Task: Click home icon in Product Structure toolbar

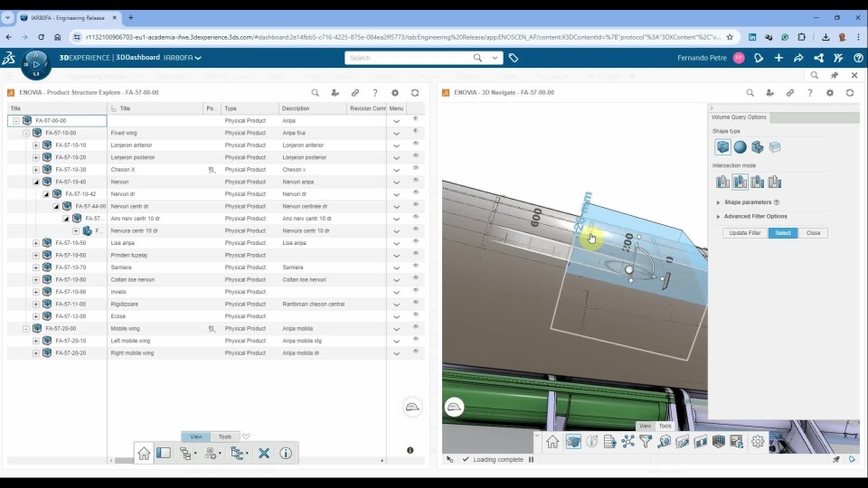Action: (144, 453)
